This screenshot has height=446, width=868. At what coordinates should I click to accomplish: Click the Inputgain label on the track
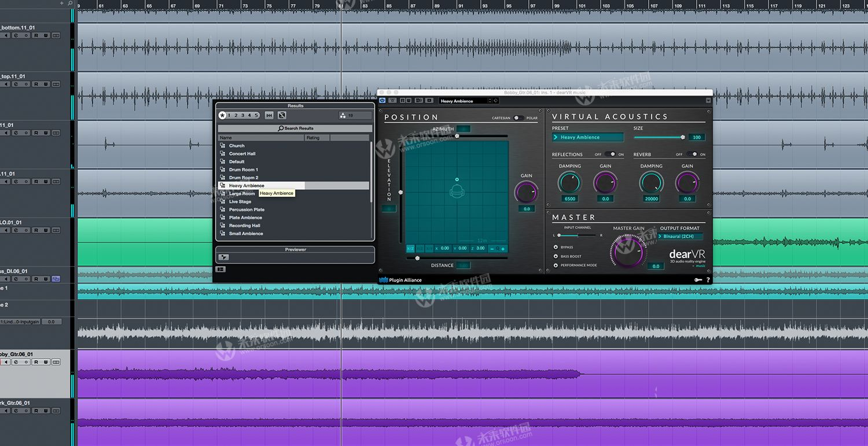tap(20, 322)
